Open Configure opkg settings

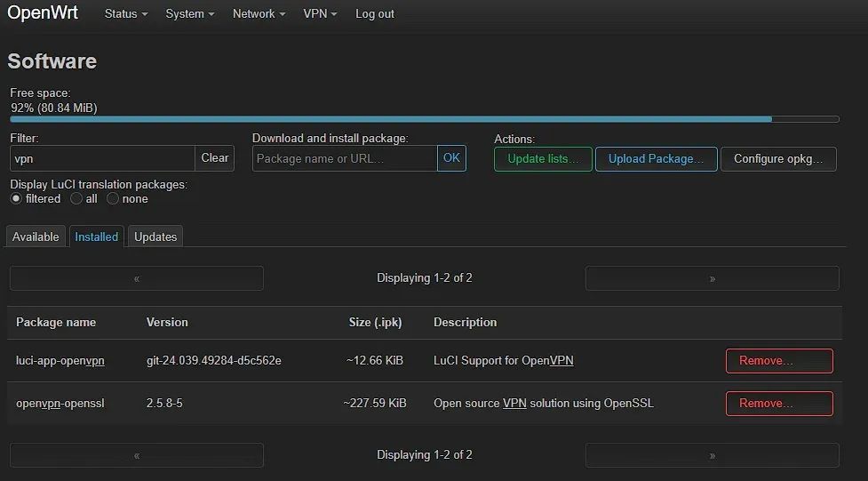[x=778, y=159]
